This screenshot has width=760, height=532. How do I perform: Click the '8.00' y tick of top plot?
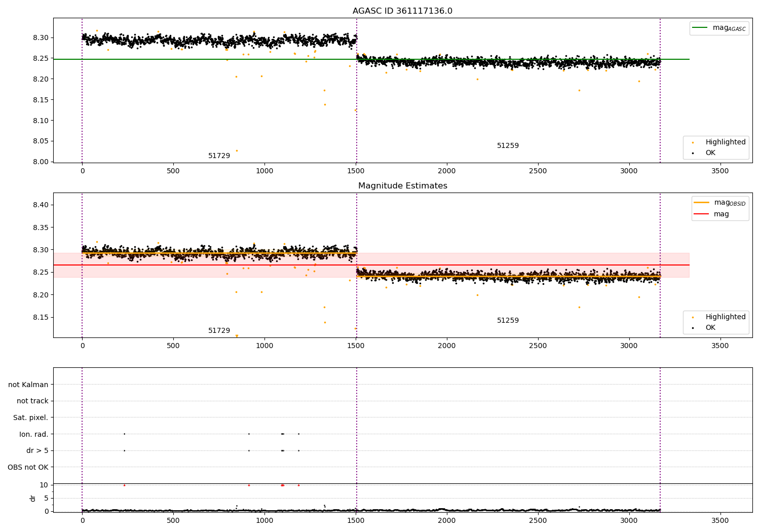(41, 162)
